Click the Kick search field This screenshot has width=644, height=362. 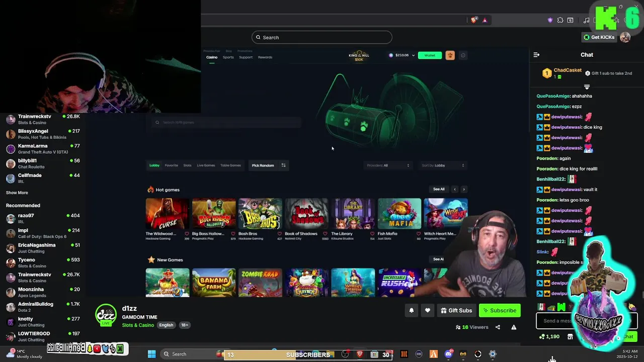pos(322,37)
